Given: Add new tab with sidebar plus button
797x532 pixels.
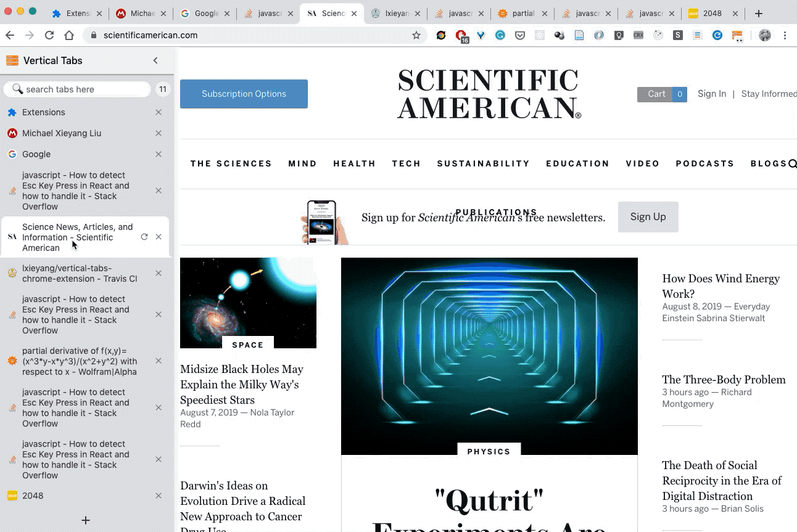Looking at the screenshot, I should [x=86, y=520].
